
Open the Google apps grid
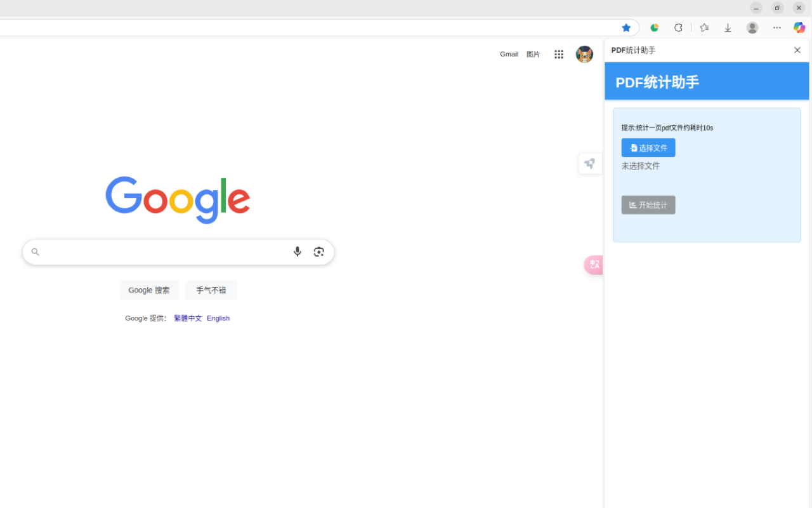[559, 55]
